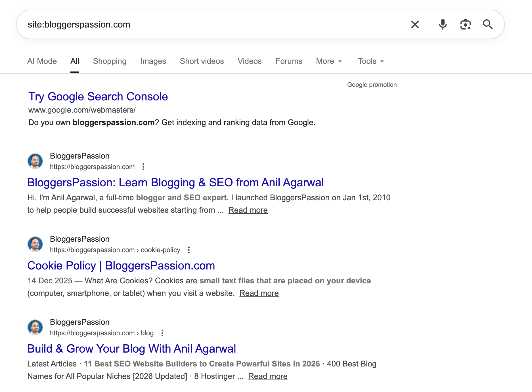Click the magnifying glass search icon
This screenshot has height=392, width=532.
tap(488, 24)
